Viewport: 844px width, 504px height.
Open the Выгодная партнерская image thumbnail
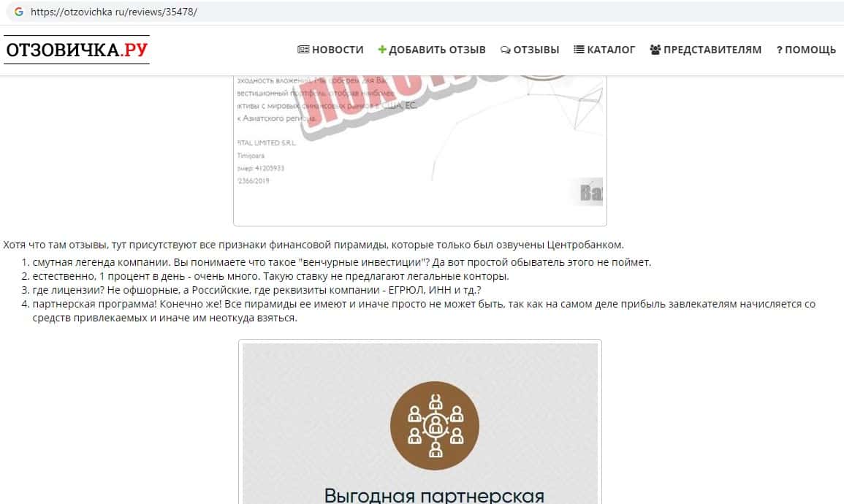point(420,422)
